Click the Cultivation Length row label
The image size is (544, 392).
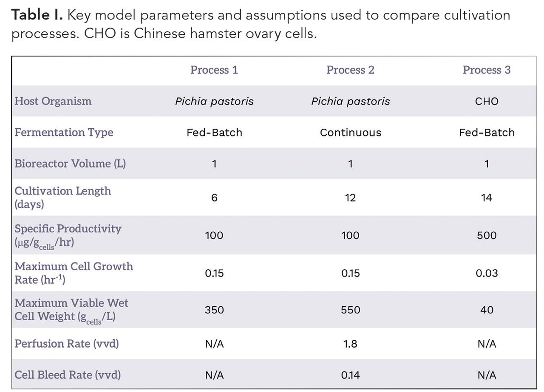tap(63, 197)
